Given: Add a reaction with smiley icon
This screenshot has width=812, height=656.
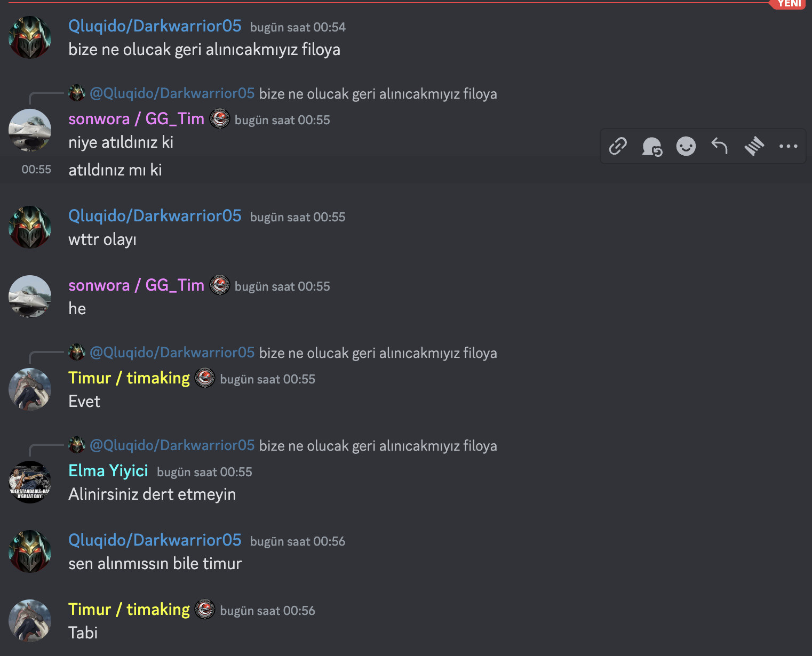Looking at the screenshot, I should [686, 146].
